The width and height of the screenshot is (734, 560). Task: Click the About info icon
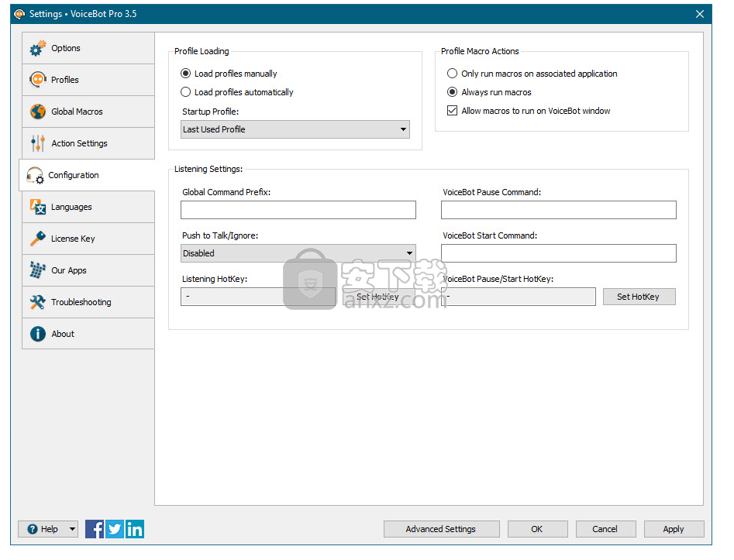point(37,334)
